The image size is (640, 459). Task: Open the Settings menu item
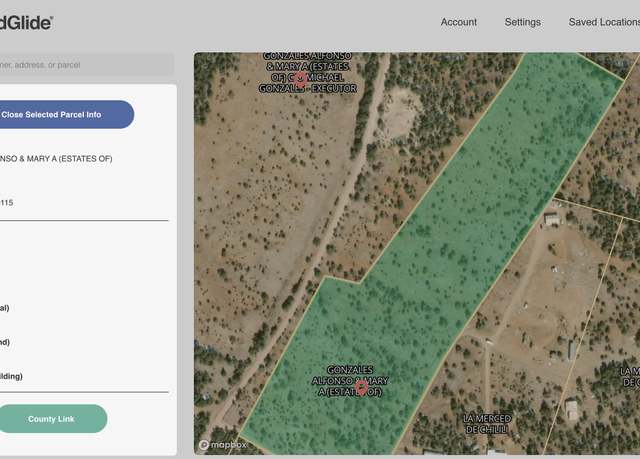[x=522, y=22]
